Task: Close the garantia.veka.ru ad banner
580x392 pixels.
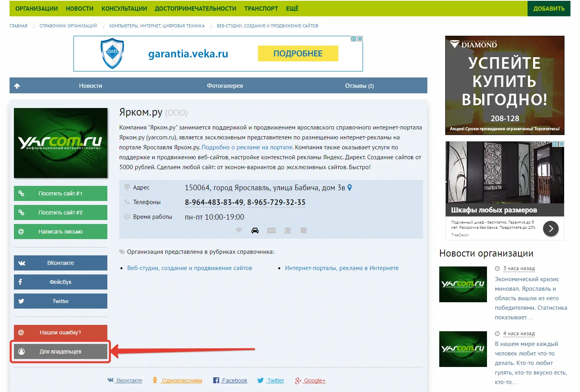Action: (x=360, y=39)
